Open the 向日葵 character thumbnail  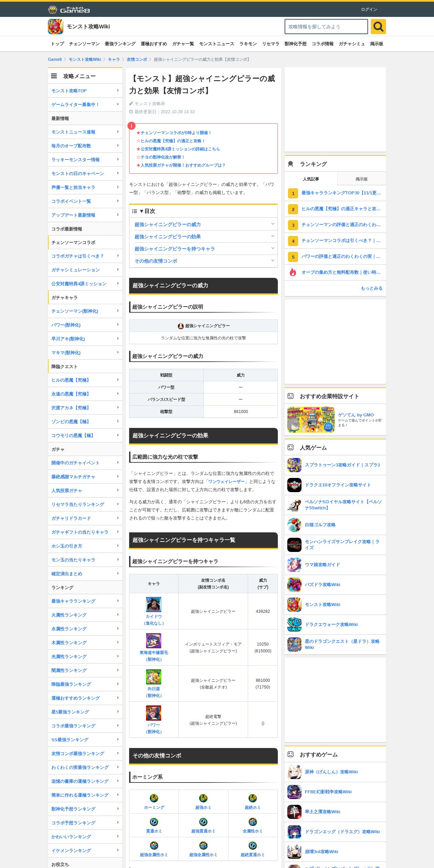(x=153, y=677)
